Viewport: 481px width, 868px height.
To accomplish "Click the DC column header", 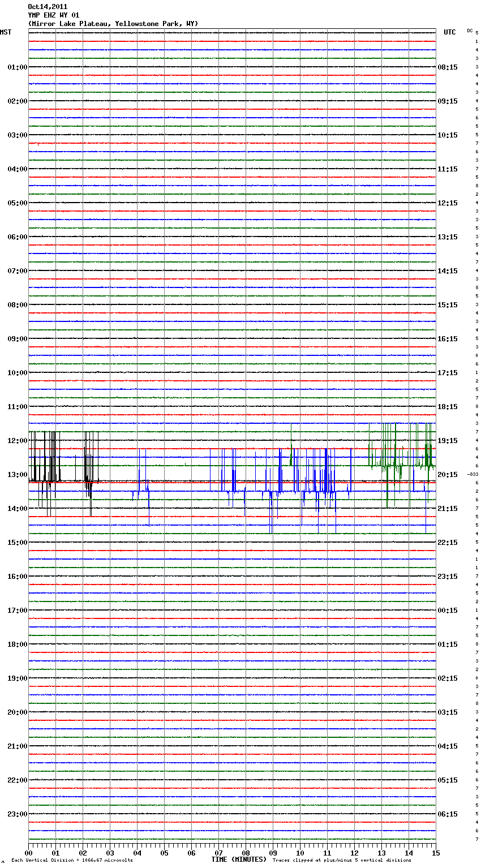I will [470, 31].
